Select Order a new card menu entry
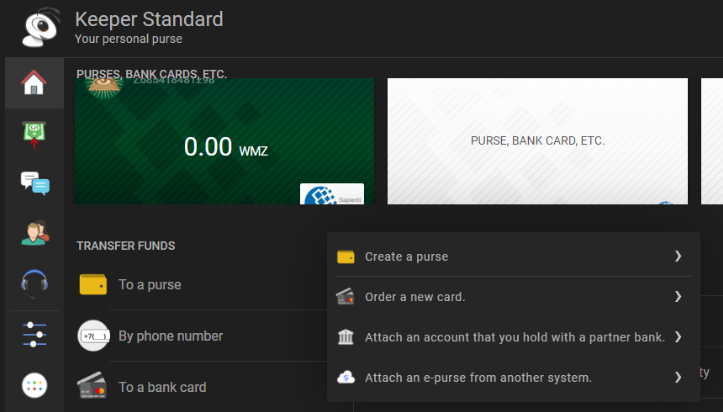Image resolution: width=723 pixels, height=412 pixels. (415, 297)
